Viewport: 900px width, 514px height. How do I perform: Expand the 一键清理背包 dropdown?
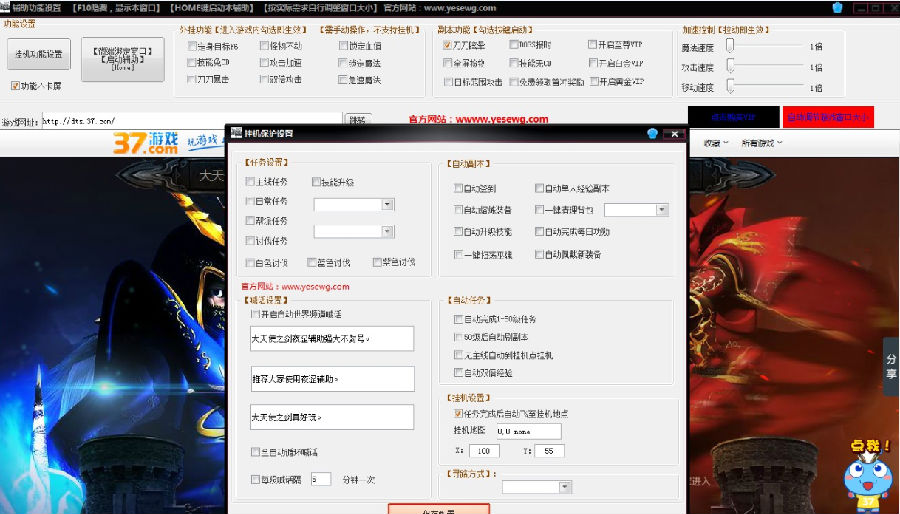(x=661, y=210)
